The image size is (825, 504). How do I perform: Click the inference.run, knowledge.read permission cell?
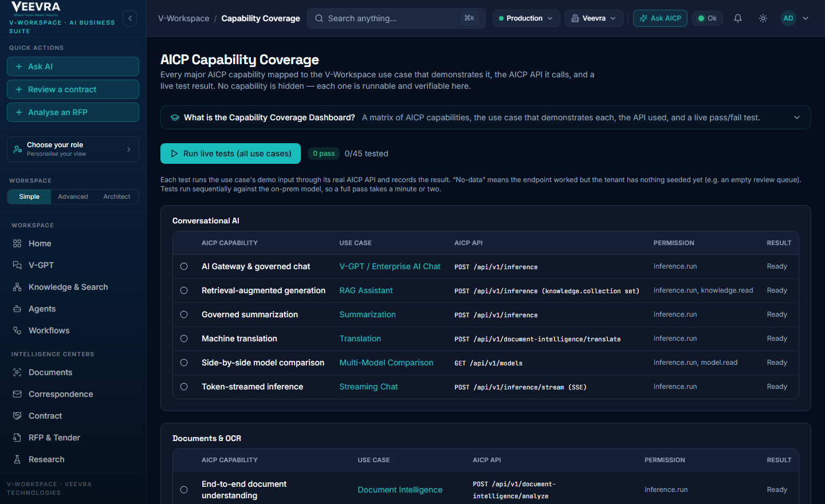704,290
